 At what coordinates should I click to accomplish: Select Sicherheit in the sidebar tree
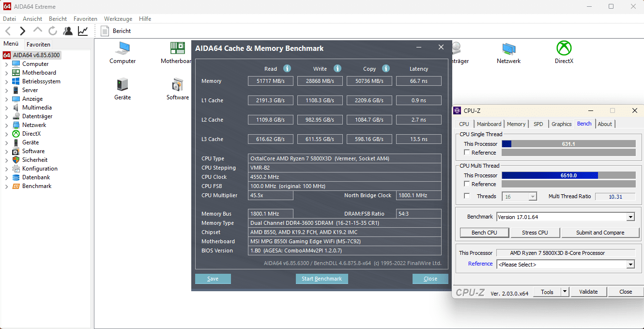pos(35,160)
